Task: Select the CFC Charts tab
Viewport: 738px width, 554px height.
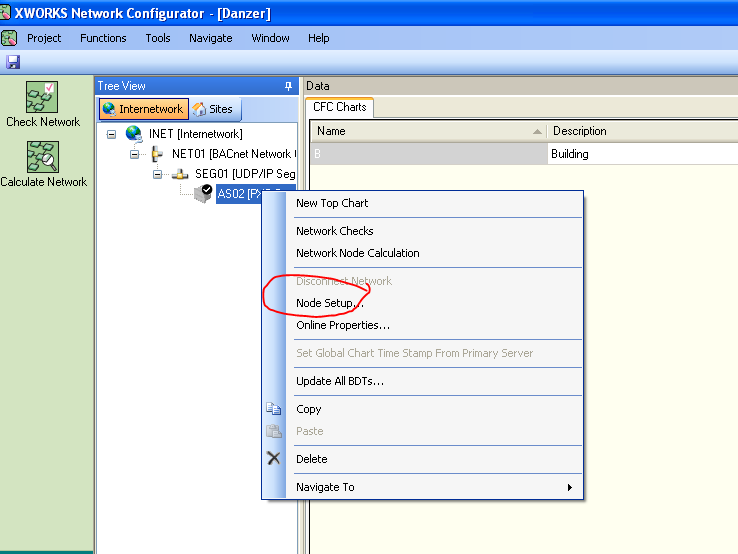Action: 339,107
